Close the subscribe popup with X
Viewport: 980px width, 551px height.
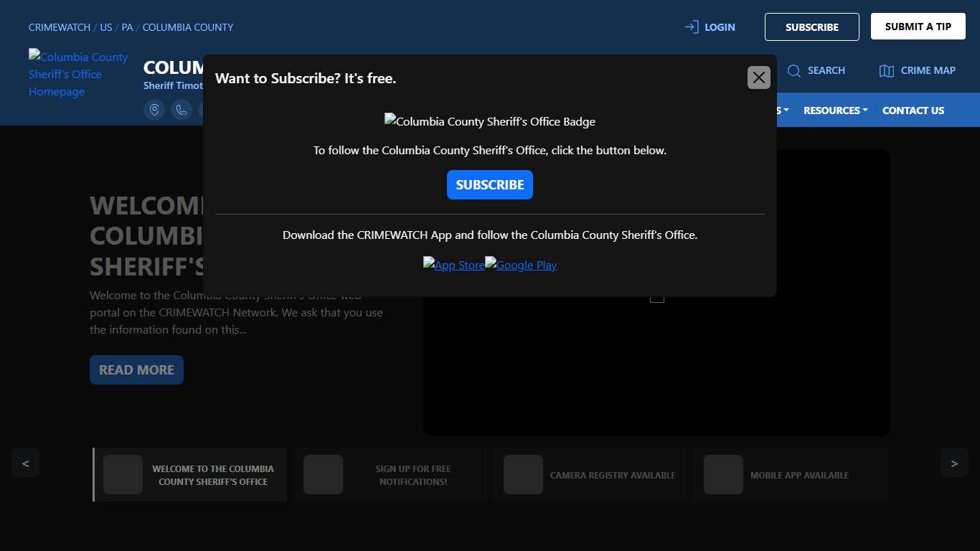click(758, 77)
